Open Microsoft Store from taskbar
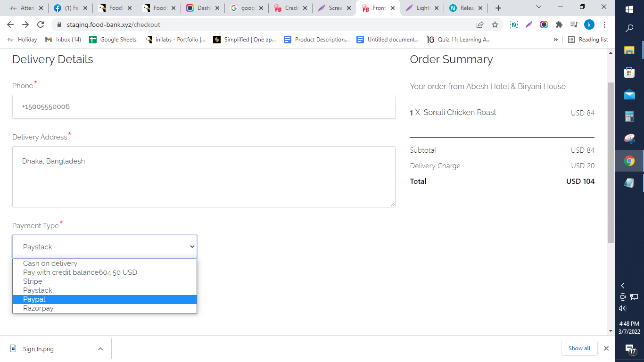Viewport: 644px width, 362px height. (629, 72)
